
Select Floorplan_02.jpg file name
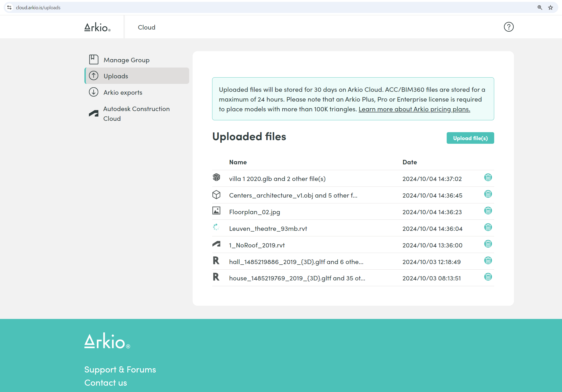click(x=255, y=212)
